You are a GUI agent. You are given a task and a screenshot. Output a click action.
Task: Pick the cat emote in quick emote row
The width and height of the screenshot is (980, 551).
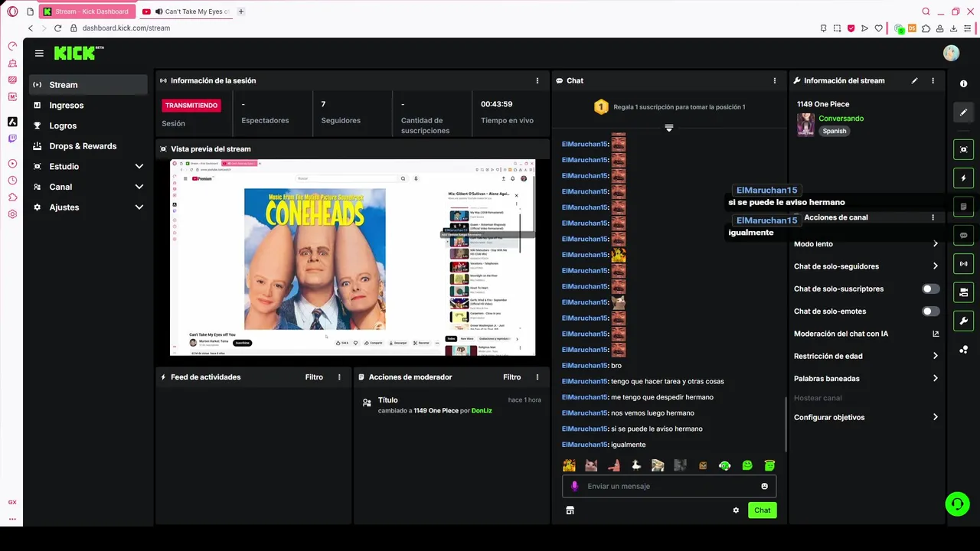591,465
